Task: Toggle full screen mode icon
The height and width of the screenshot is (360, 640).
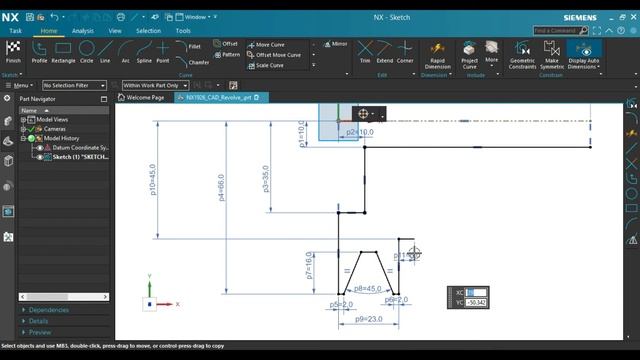Action: coord(597,31)
